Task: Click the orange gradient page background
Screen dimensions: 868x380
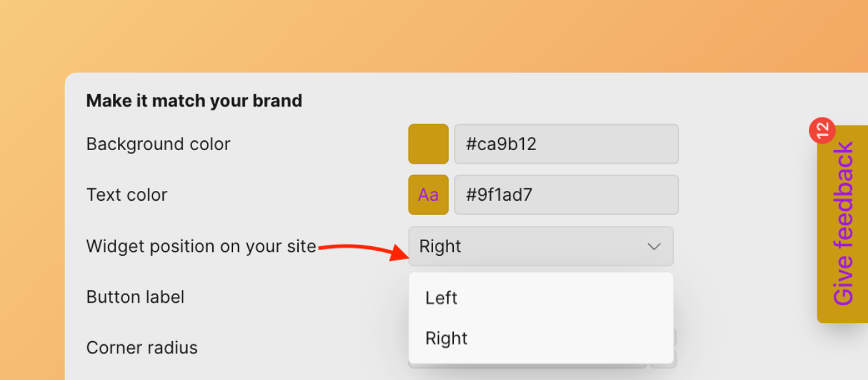Action: tap(390, 32)
